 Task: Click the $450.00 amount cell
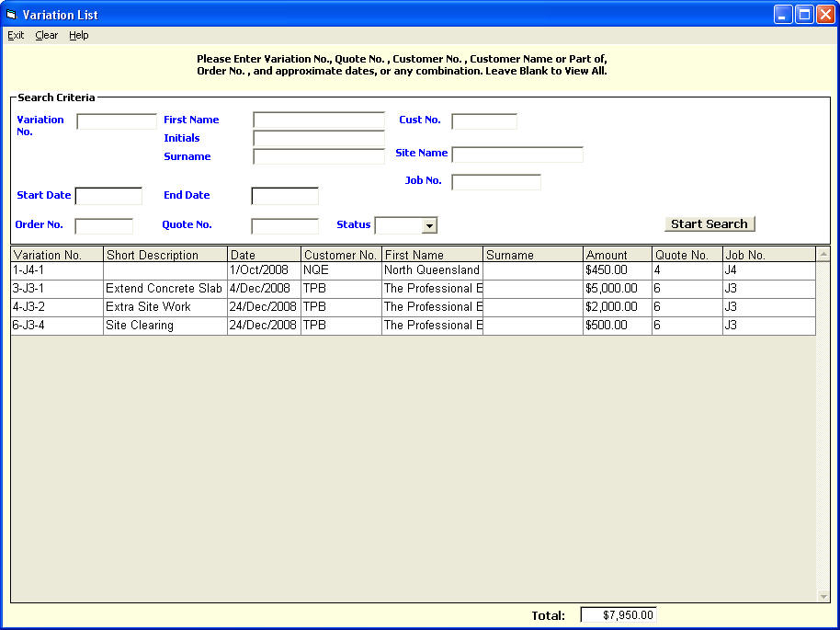(x=618, y=270)
